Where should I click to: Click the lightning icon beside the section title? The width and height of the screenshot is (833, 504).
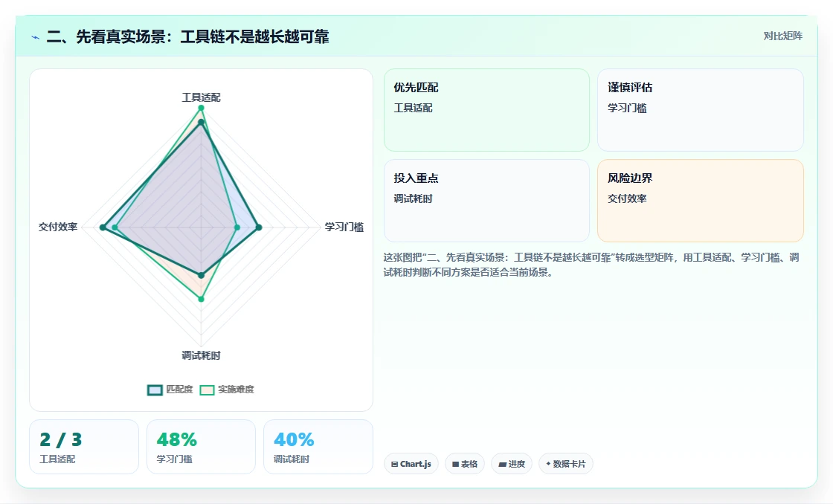coord(36,37)
